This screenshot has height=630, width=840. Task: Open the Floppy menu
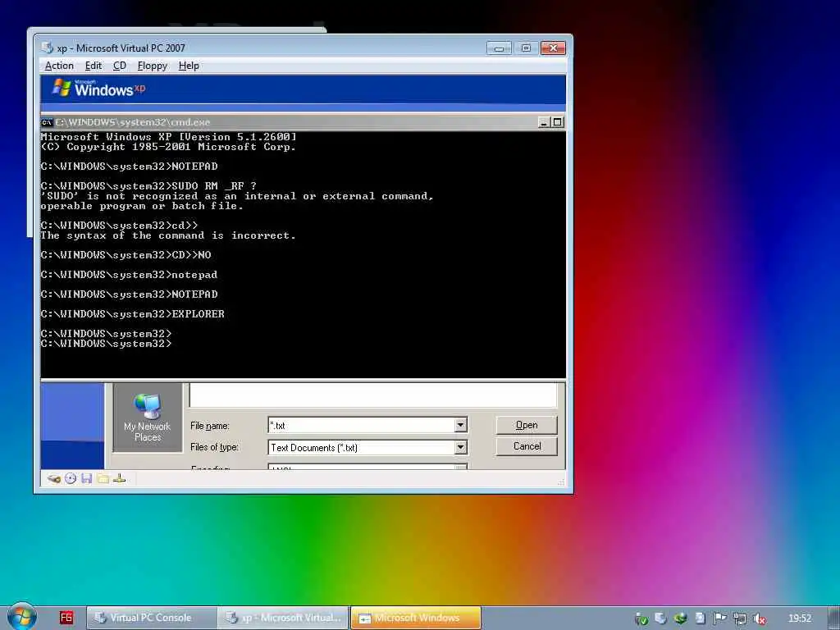[152, 66]
